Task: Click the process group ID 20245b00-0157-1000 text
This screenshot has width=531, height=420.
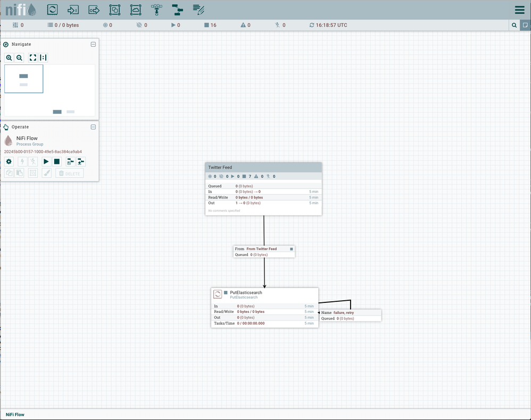Action: click(43, 152)
